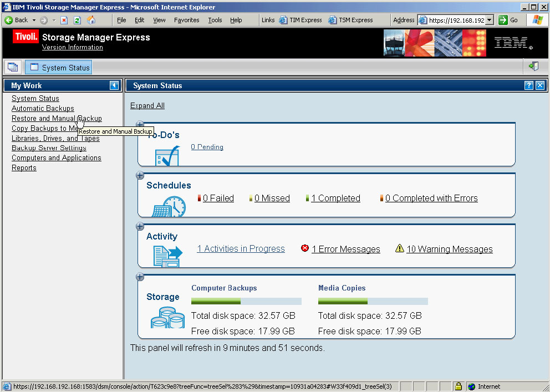Click the 1 Completed link
This screenshot has width=550, height=392.
(x=335, y=198)
